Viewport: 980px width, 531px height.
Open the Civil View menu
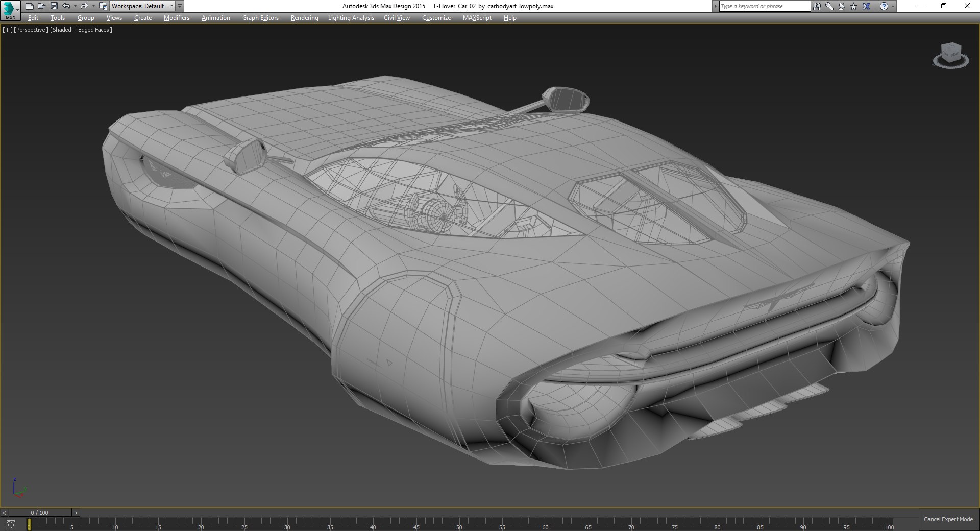(x=397, y=18)
